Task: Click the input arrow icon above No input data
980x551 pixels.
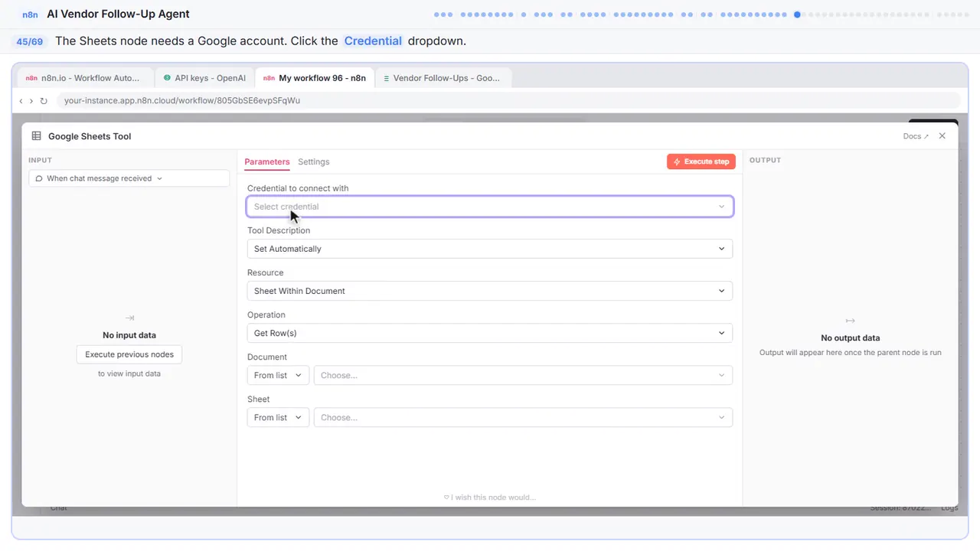Action: pyautogui.click(x=129, y=318)
